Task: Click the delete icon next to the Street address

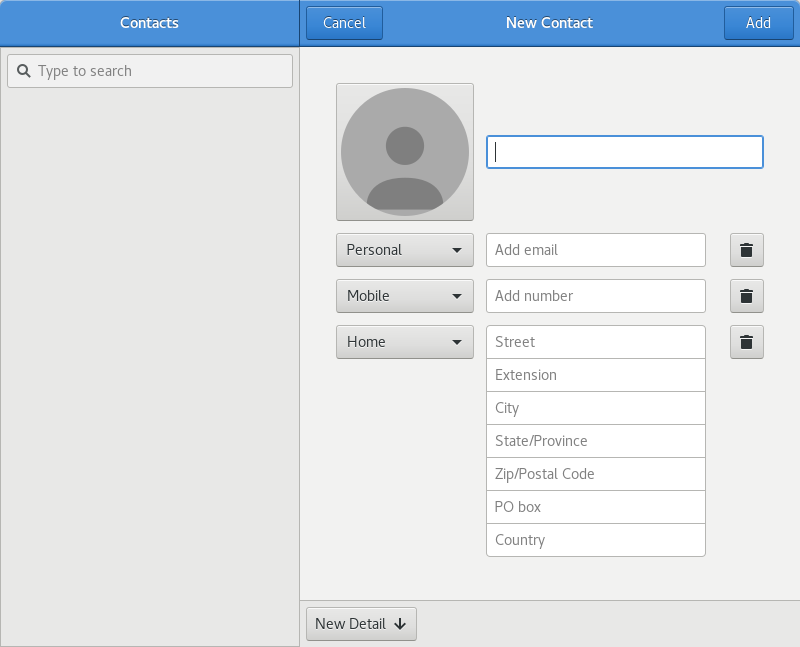Action: click(x=746, y=342)
